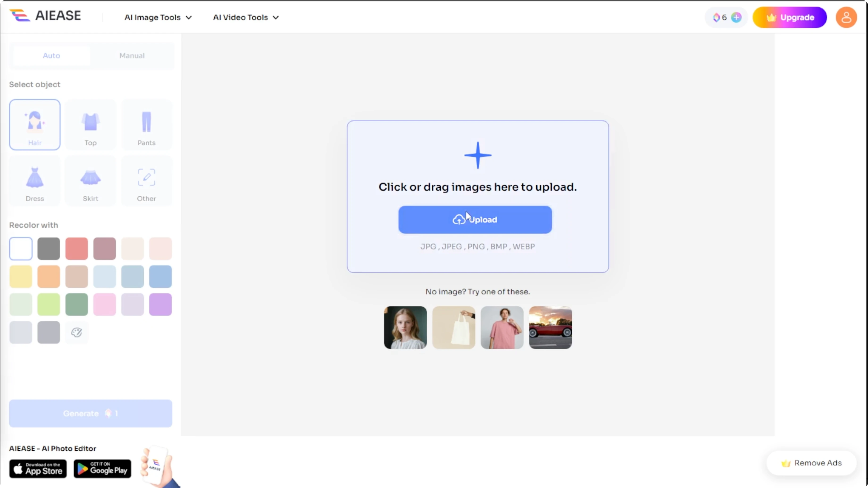Open the user profile avatar
This screenshot has height=488, width=868.
846,17
